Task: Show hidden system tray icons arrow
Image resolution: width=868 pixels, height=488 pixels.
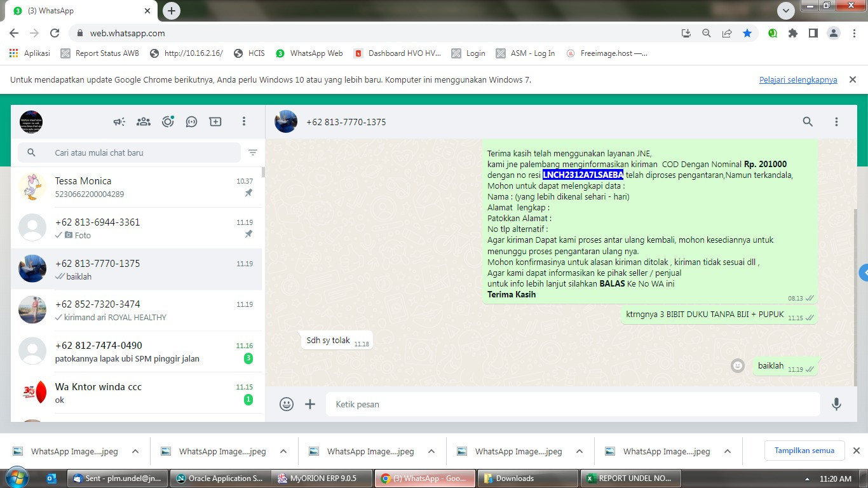Action: click(807, 478)
